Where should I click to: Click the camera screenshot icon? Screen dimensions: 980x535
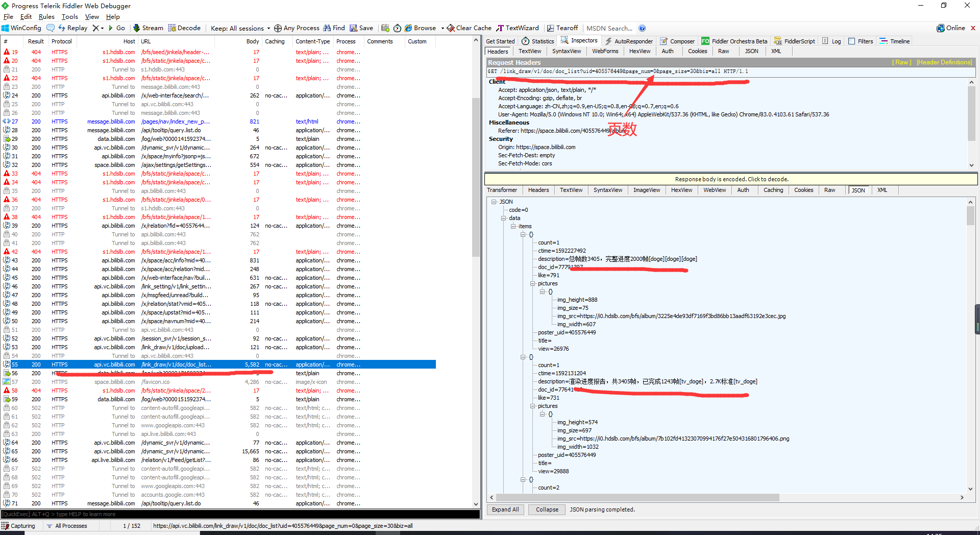[x=385, y=28]
